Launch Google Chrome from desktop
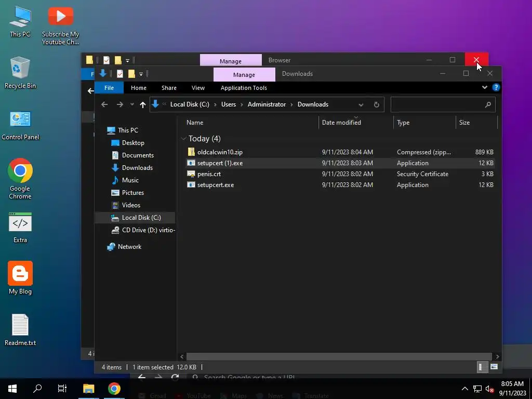The image size is (532, 399). click(20, 179)
